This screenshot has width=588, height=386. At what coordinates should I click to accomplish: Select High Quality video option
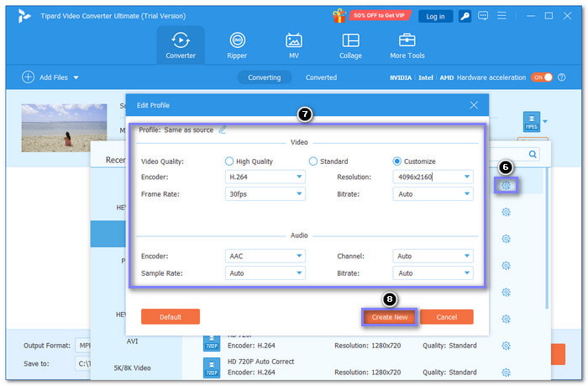coord(230,161)
